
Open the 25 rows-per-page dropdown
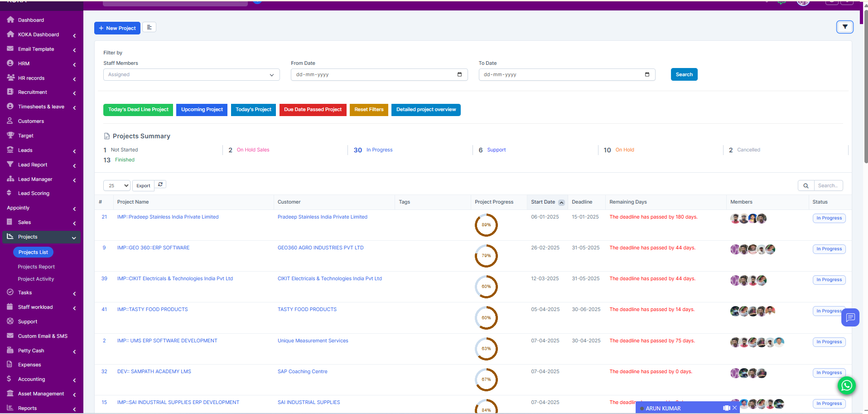pos(117,185)
